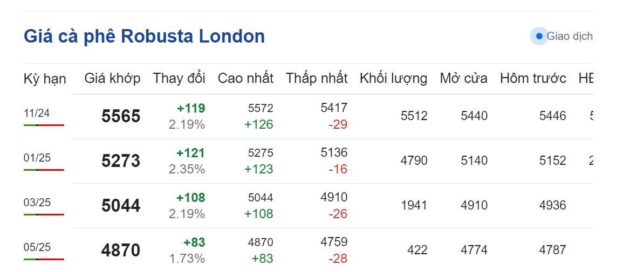The image size is (644, 272).
Task: Click the volume value 5512
Action: tap(414, 116)
